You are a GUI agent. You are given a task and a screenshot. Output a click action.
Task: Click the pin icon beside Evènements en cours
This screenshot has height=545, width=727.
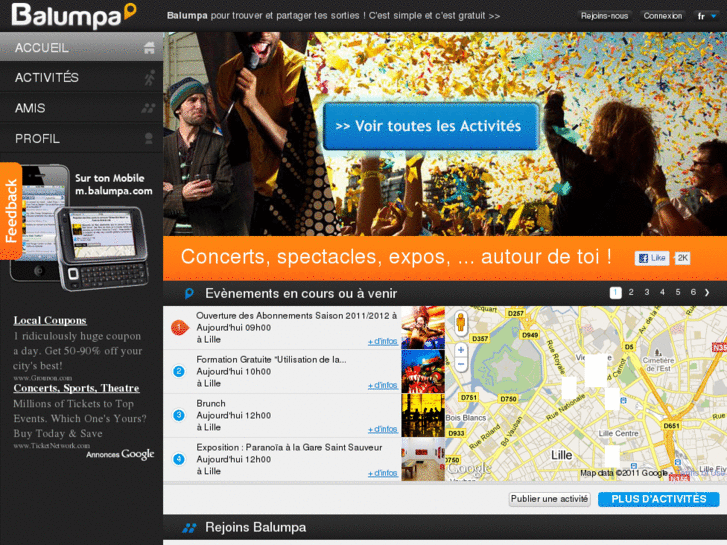pyautogui.click(x=189, y=293)
